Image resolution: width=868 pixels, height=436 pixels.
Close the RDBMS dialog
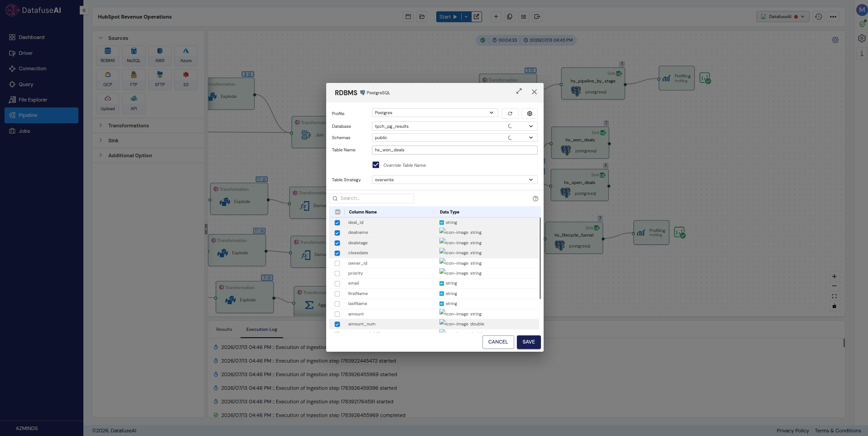[535, 92]
